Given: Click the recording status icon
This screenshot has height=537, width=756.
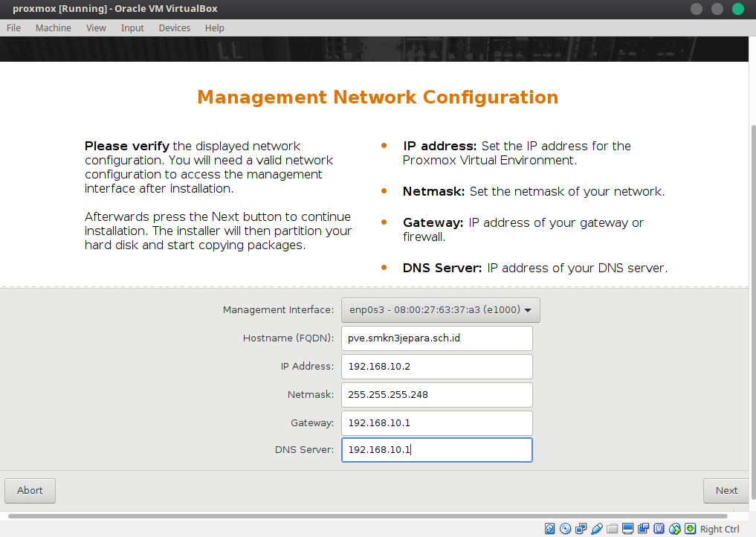Looking at the screenshot, I should 643,529.
